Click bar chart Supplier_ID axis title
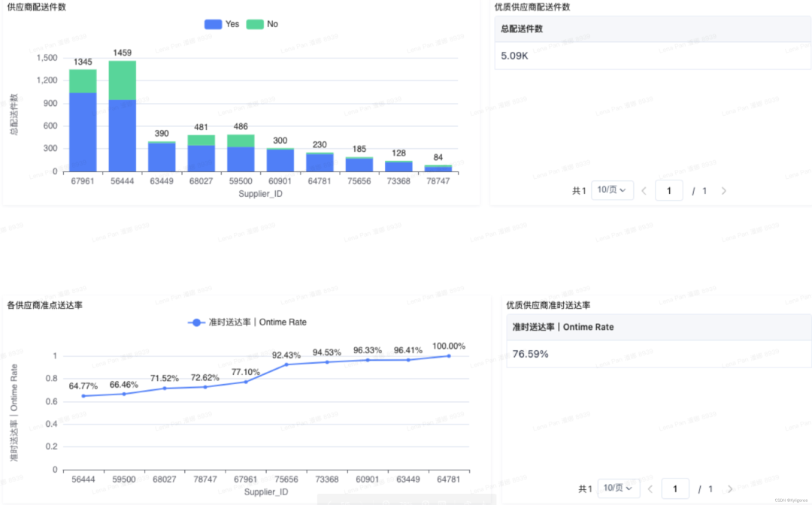This screenshot has width=812, height=505. [260, 194]
